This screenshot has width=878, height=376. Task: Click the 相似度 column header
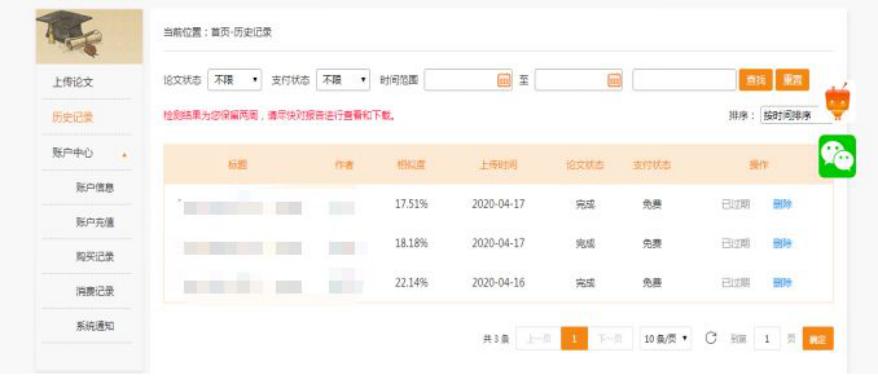411,165
